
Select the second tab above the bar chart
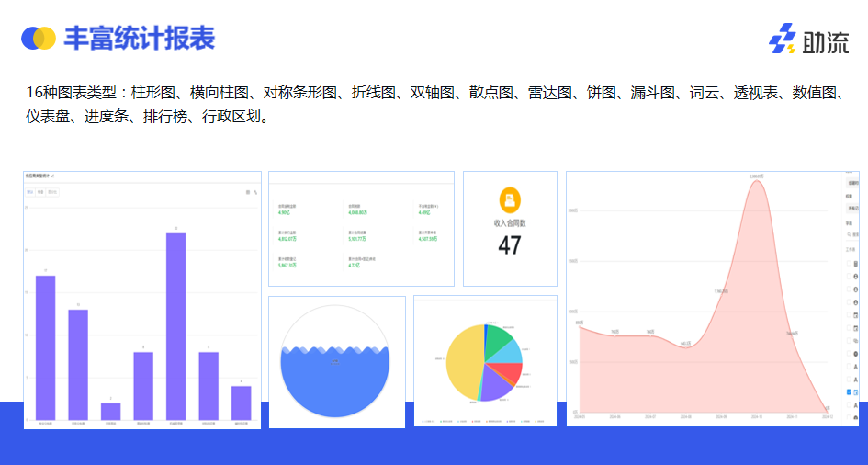pyautogui.click(x=41, y=192)
